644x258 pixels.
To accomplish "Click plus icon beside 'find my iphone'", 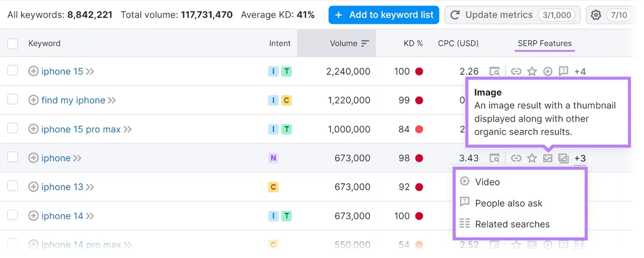I will 33,100.
